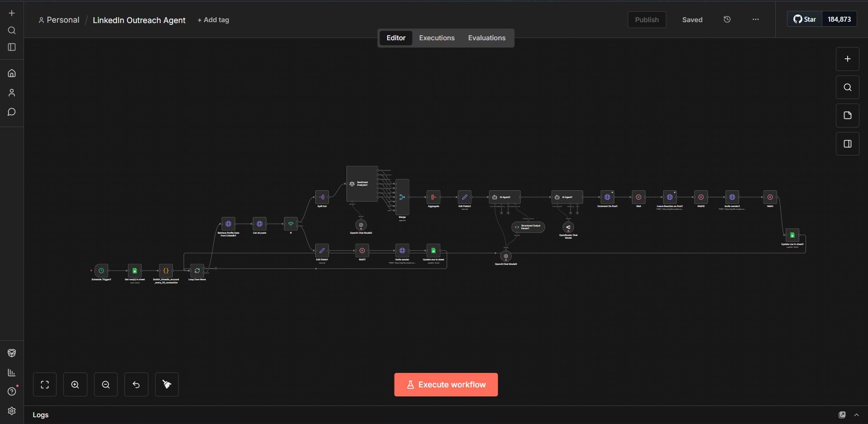The width and height of the screenshot is (868, 424).
Task: Open the Sentiment Analysis node
Action: point(362,184)
